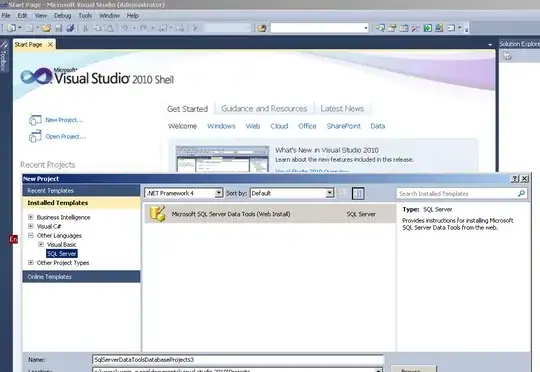Image resolution: width=540 pixels, height=372 pixels.
Task: Open the Debug menu
Action: [x=62, y=16]
